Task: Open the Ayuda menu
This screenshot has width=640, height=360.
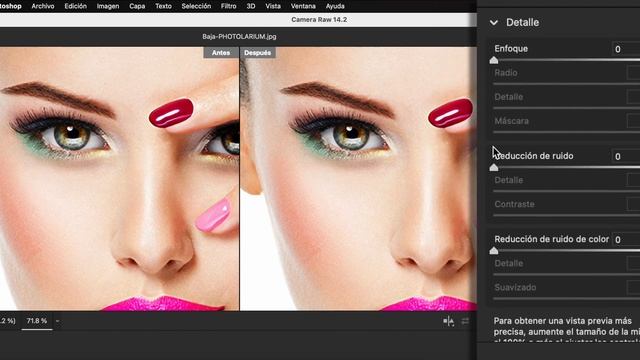Action: tap(335, 6)
